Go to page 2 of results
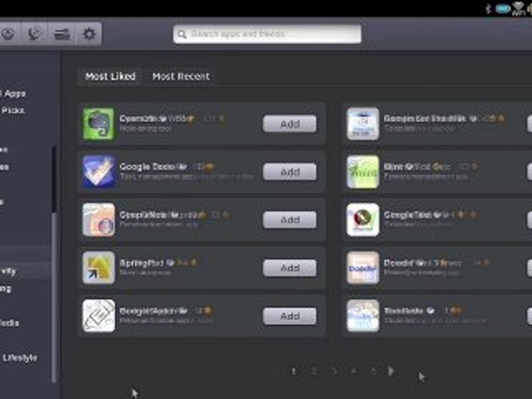This screenshot has height=399, width=532. [x=314, y=371]
